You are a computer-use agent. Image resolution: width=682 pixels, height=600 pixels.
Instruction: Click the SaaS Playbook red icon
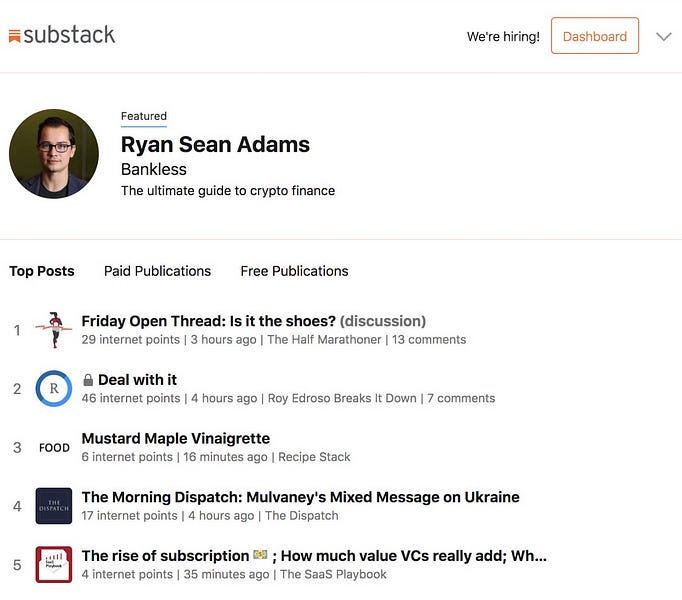click(x=53, y=565)
